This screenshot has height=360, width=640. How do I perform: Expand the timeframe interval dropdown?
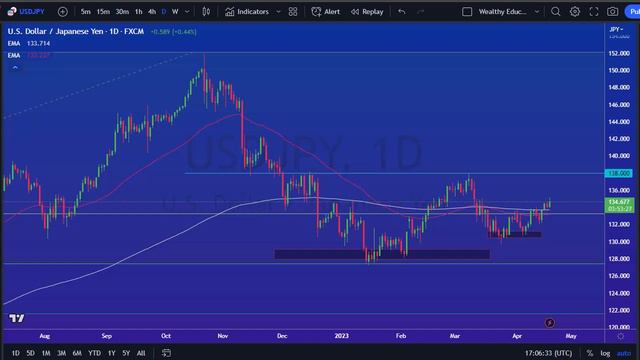click(187, 12)
